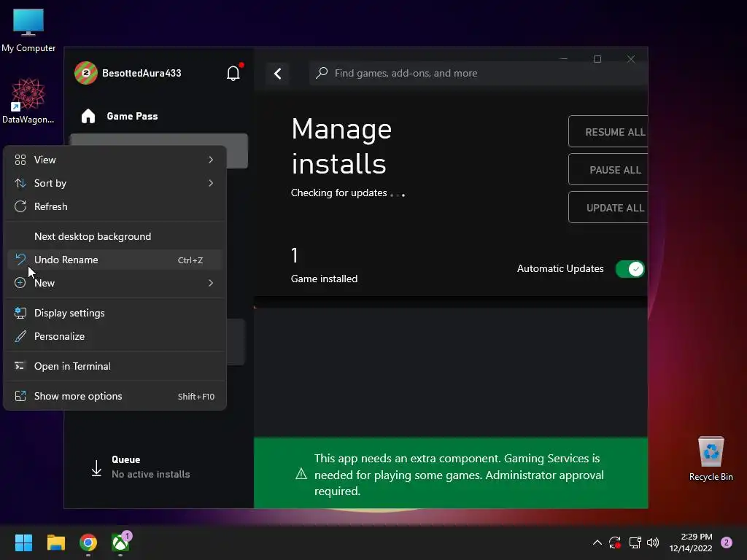Select Next desktop background
This screenshot has width=747, height=560.
(115, 237)
